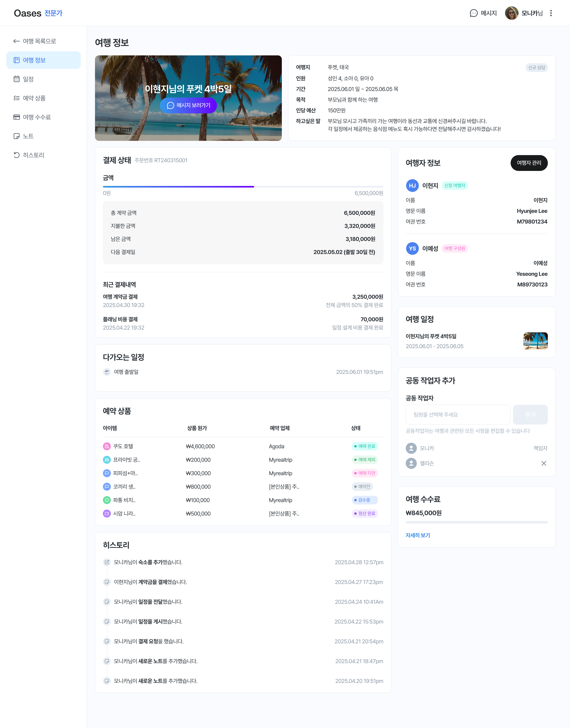
Task: Open the 일정 calendar sidebar item
Action: pyautogui.click(x=28, y=79)
